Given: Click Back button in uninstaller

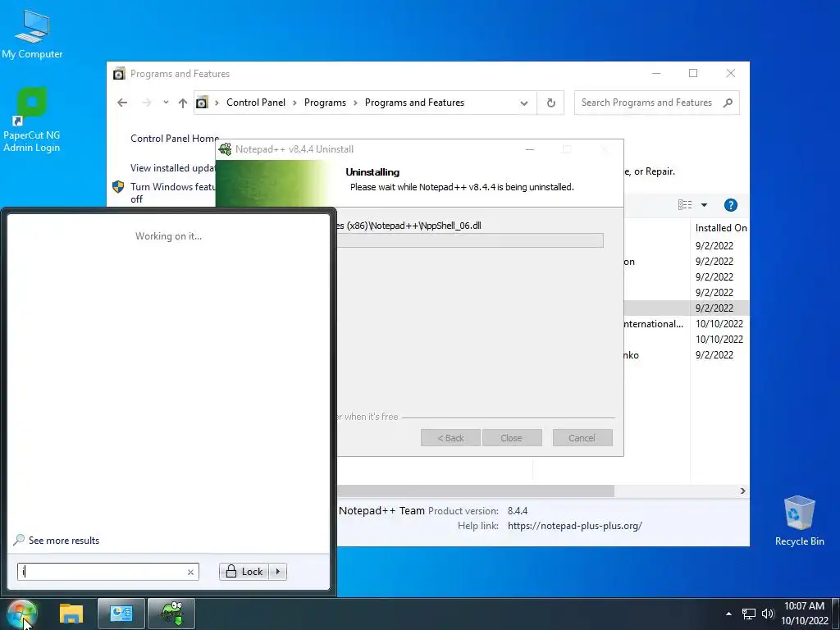Looking at the screenshot, I should tap(450, 438).
